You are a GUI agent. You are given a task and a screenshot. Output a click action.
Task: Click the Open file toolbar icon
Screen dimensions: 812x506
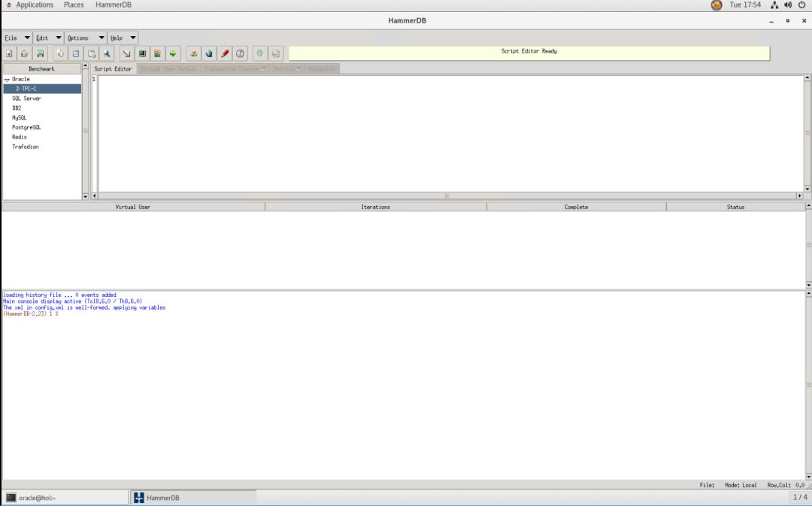coord(24,53)
